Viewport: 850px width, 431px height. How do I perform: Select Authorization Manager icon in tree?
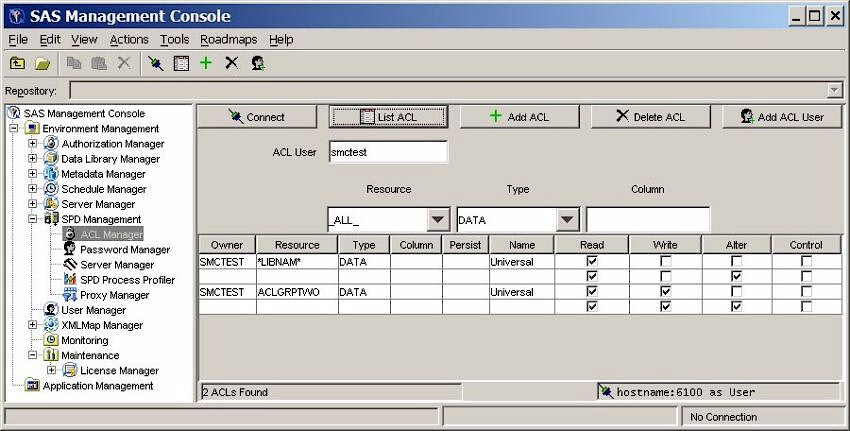[51, 144]
